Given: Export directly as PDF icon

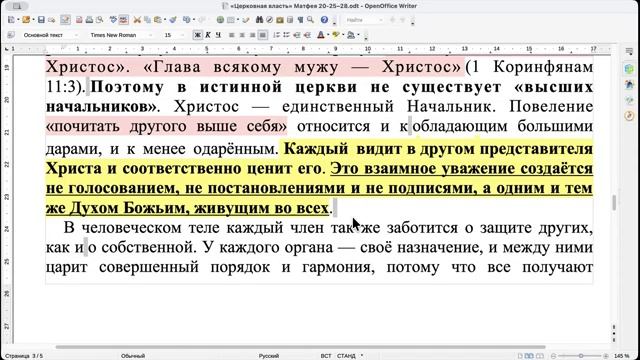Looking at the screenshot, I should (x=79, y=20).
